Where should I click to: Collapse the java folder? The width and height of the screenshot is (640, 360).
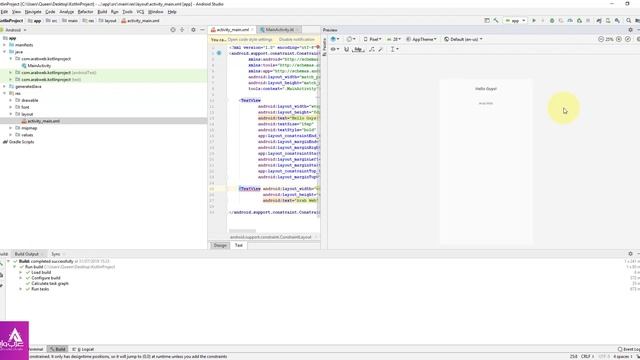4,52
